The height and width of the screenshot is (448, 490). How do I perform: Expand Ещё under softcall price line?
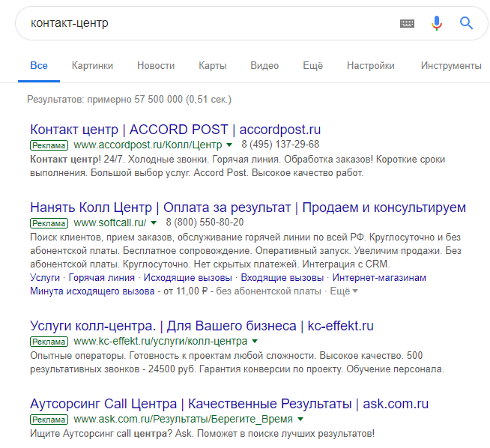[x=344, y=291]
